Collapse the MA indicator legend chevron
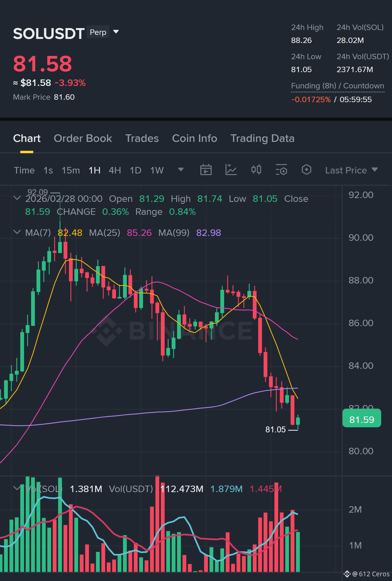 click(17, 232)
